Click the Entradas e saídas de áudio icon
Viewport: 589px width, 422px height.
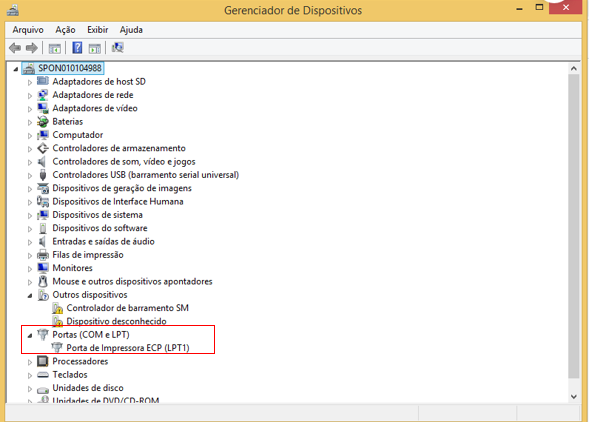[x=42, y=241]
